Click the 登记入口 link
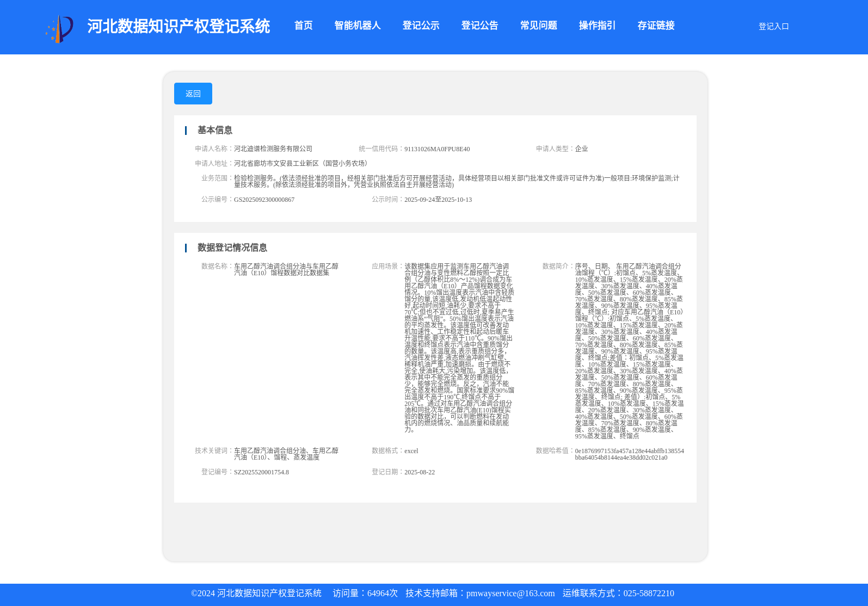 tap(773, 27)
